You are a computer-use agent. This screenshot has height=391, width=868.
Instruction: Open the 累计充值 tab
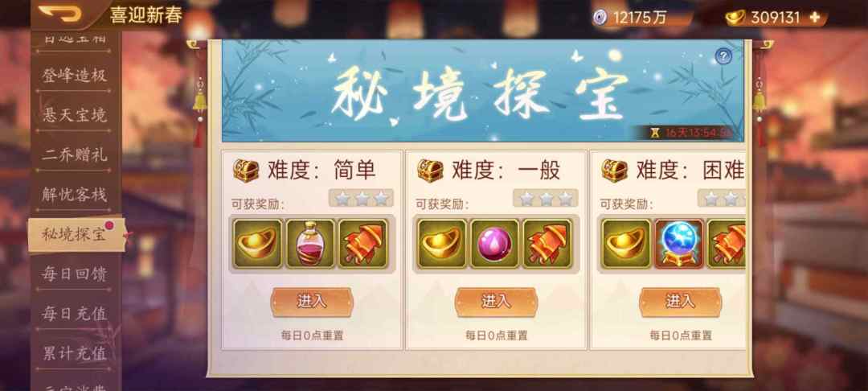pyautogui.click(x=75, y=353)
